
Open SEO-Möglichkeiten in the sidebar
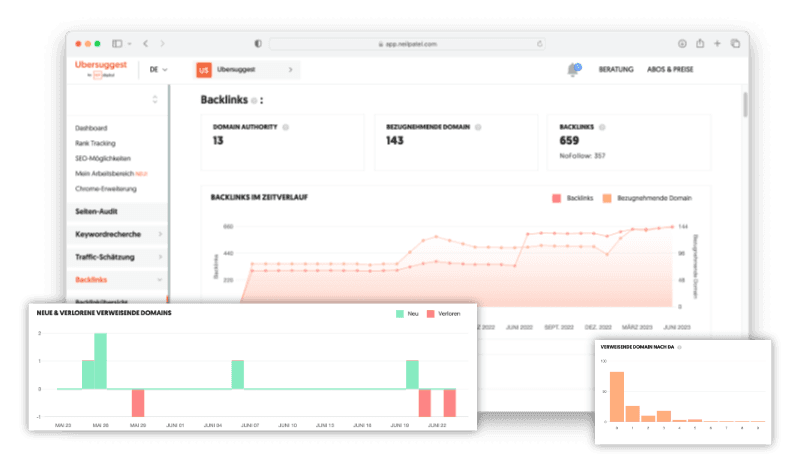click(103, 159)
